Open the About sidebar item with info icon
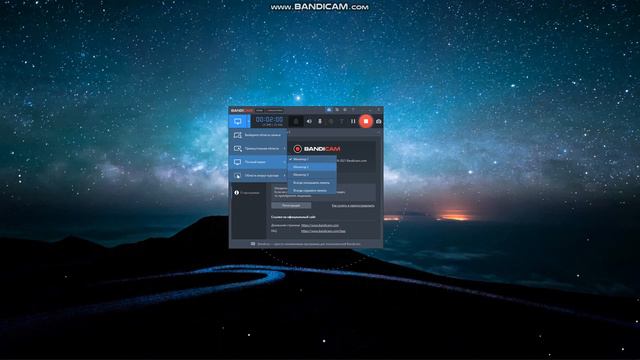This screenshot has height=360, width=640. (247, 192)
